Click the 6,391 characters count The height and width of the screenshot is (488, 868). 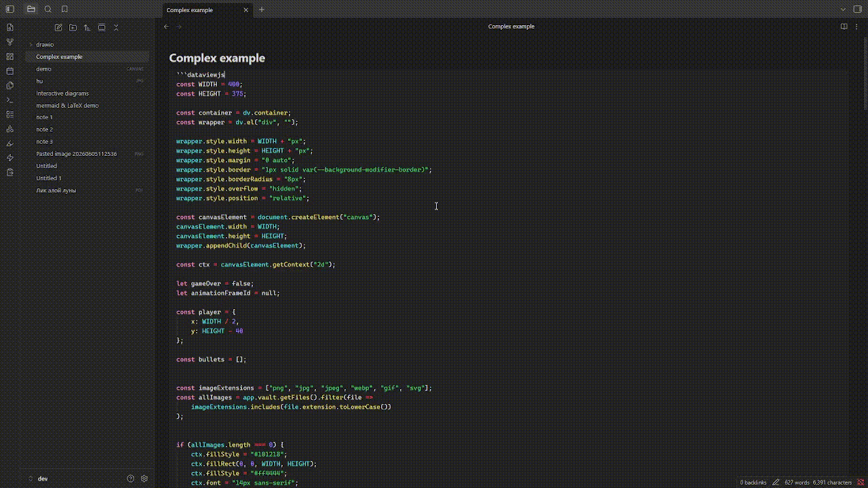point(832,483)
